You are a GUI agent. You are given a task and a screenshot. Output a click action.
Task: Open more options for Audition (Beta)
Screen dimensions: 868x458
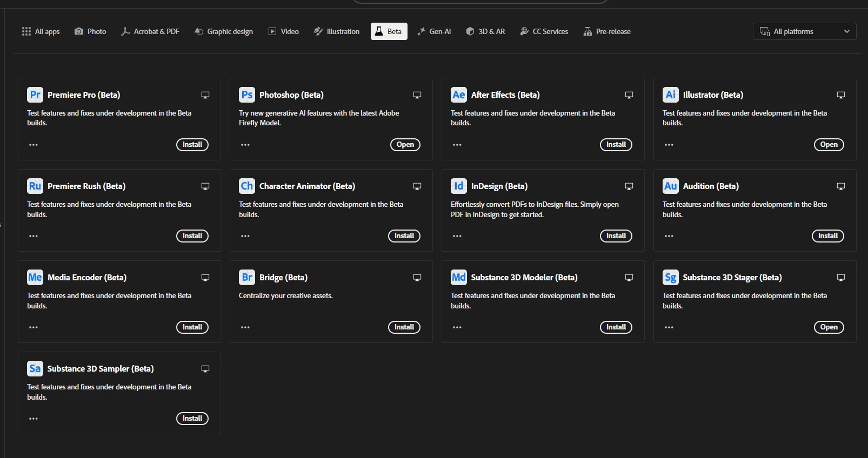669,236
